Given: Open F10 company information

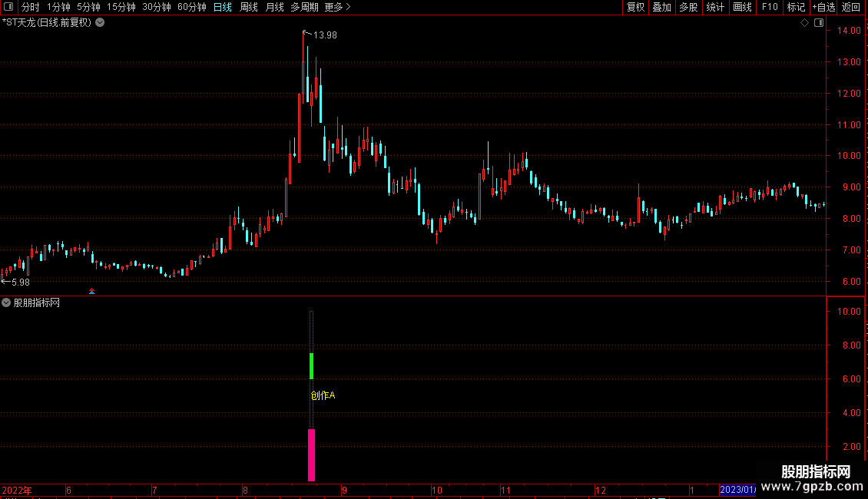Looking at the screenshot, I should tap(770, 7).
